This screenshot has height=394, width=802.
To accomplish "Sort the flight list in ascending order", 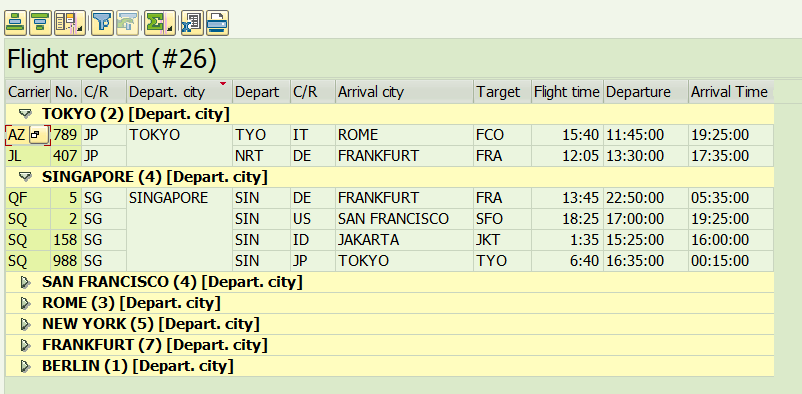I will 15,23.
